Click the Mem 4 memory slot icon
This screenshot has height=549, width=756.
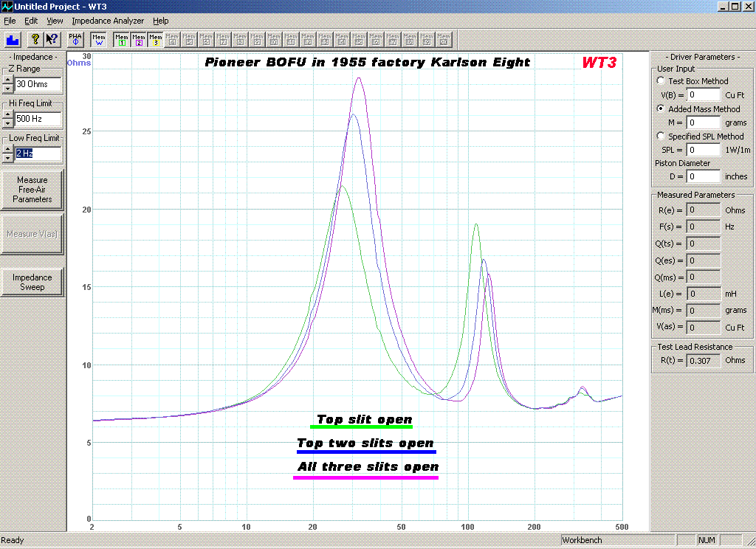tap(172, 40)
